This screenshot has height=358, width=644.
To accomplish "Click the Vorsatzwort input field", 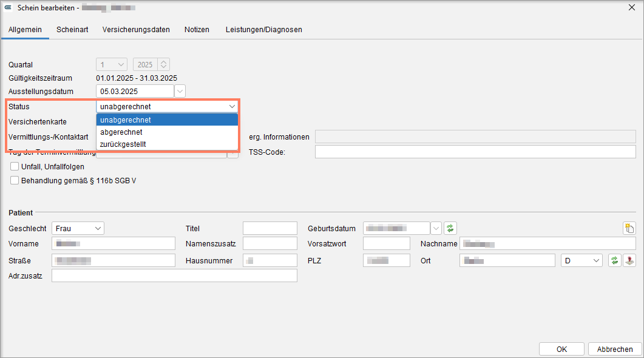I will (387, 243).
